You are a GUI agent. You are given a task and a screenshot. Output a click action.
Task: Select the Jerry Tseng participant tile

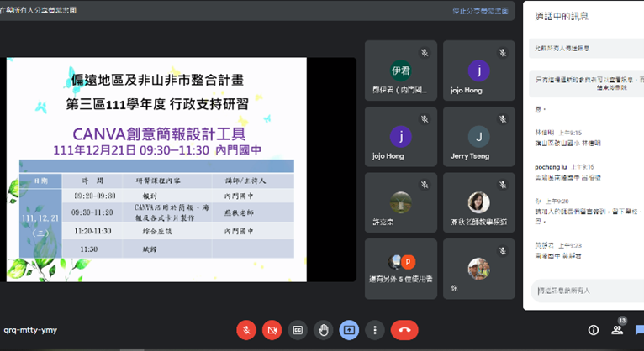(x=479, y=137)
